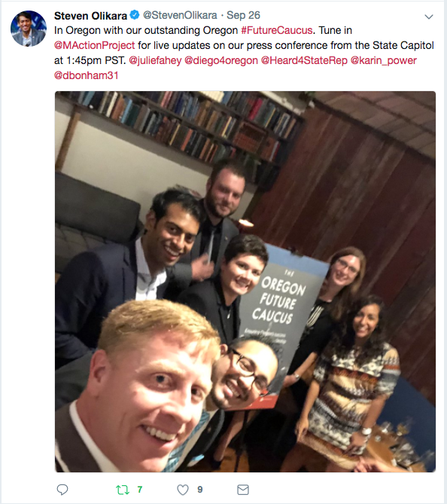Click the green retweet icon
Screen dimensions: 447x504
click(x=123, y=490)
